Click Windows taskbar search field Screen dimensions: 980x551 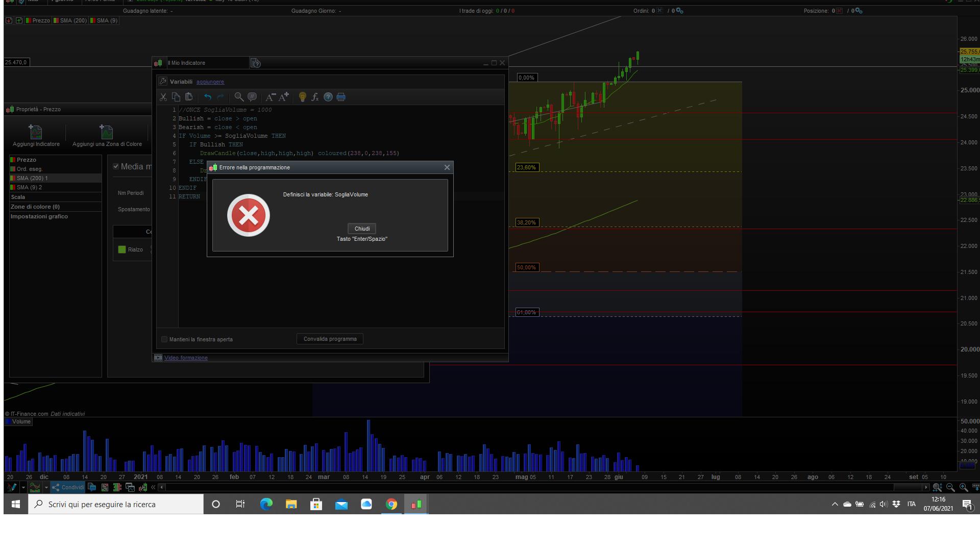[117, 504]
